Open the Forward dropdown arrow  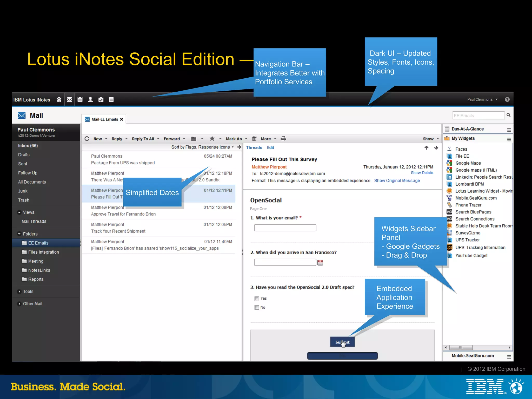(184, 139)
